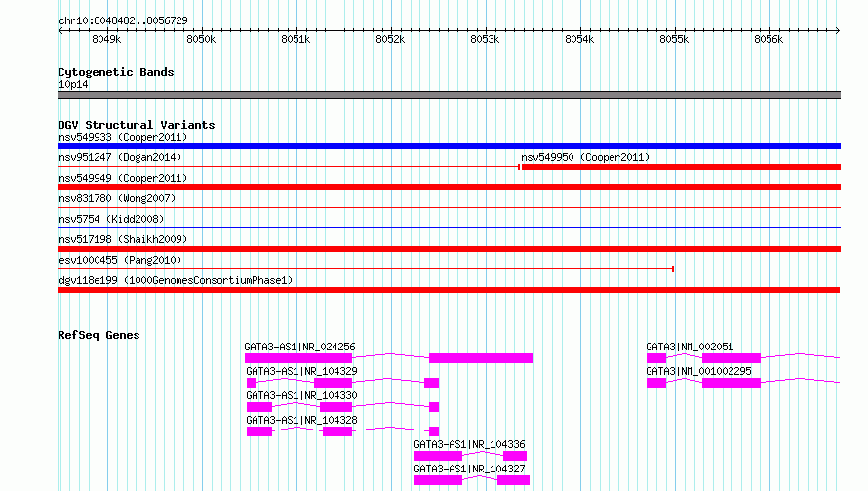Click the esv1000455 (Pang2010) label

(x=120, y=260)
